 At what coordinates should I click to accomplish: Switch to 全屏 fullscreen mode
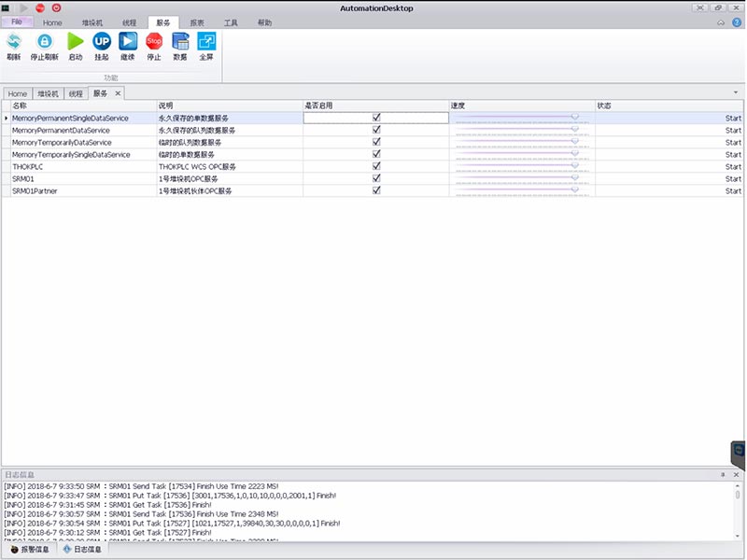pyautogui.click(x=206, y=42)
